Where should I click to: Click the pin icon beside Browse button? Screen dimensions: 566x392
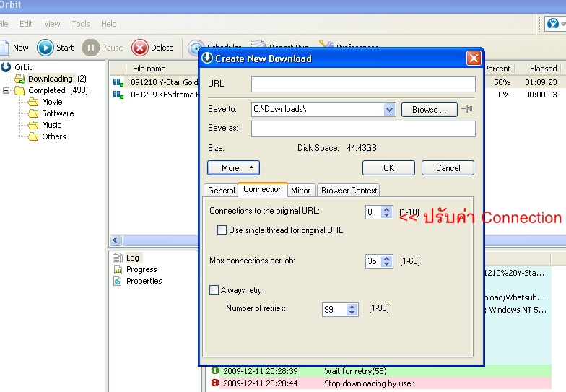467,108
